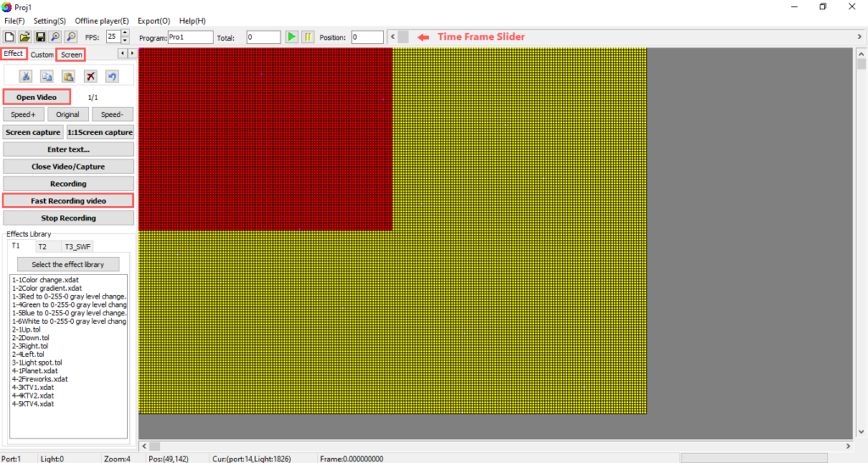
Task: Switch to the Custom tab
Action: tap(42, 54)
